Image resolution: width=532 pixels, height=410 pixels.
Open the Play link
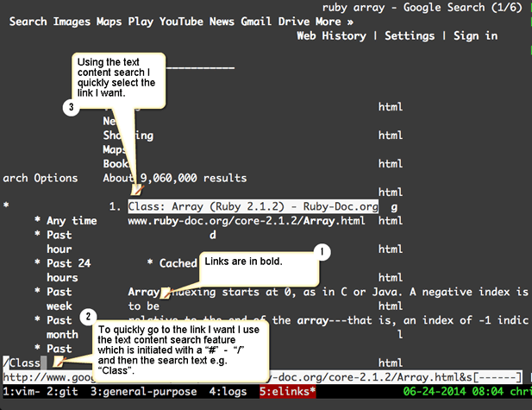(x=141, y=22)
